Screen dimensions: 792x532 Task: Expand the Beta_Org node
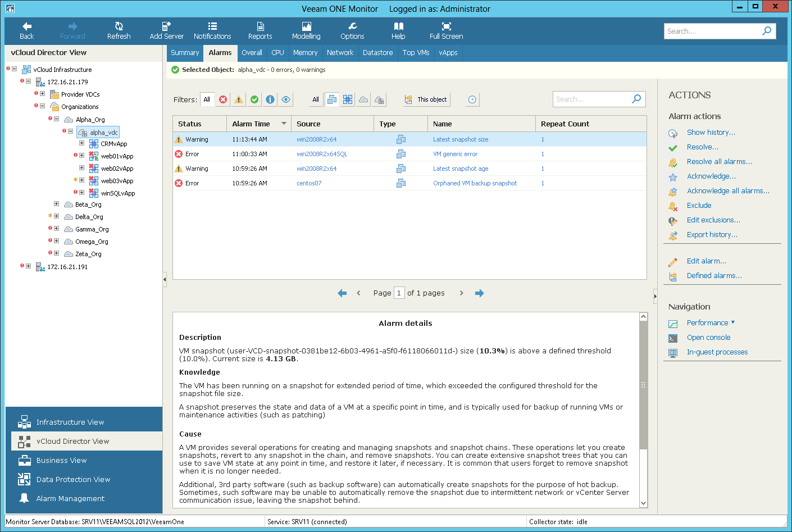pyautogui.click(x=56, y=204)
